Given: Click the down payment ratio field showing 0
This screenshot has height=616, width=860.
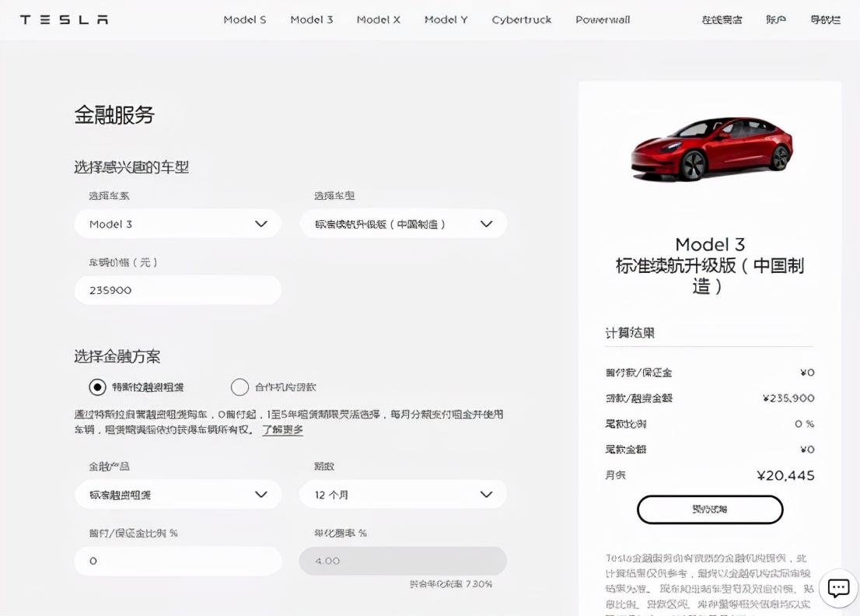Looking at the screenshot, I should 177,561.
